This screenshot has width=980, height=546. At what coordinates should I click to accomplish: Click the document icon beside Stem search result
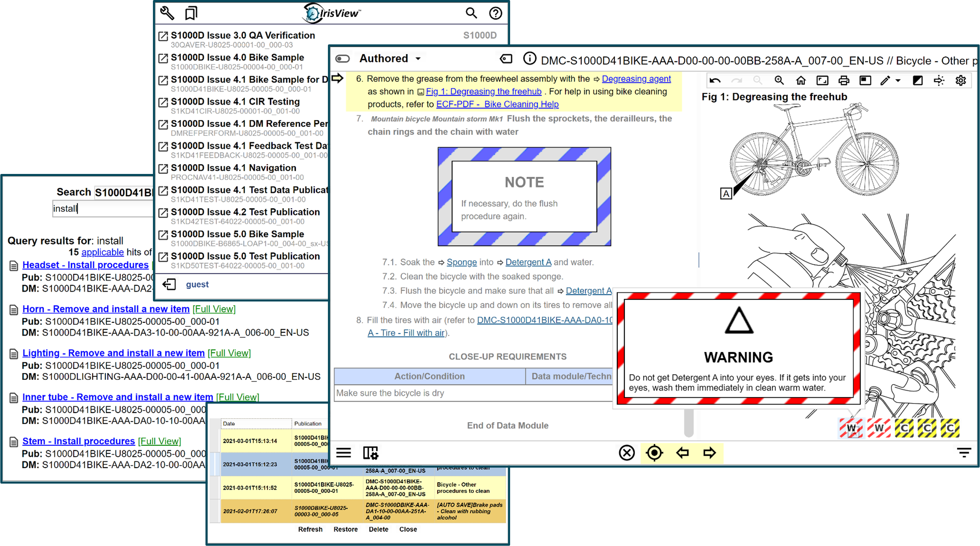pyautogui.click(x=14, y=442)
